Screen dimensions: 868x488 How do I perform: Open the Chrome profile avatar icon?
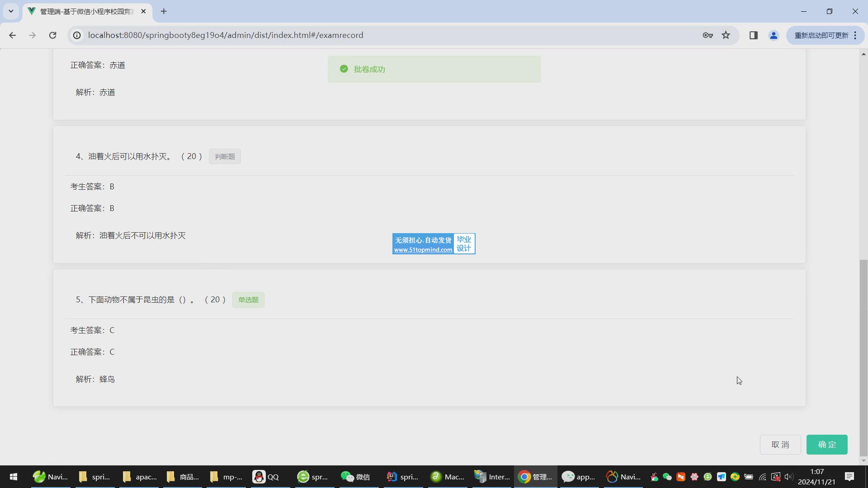point(774,35)
